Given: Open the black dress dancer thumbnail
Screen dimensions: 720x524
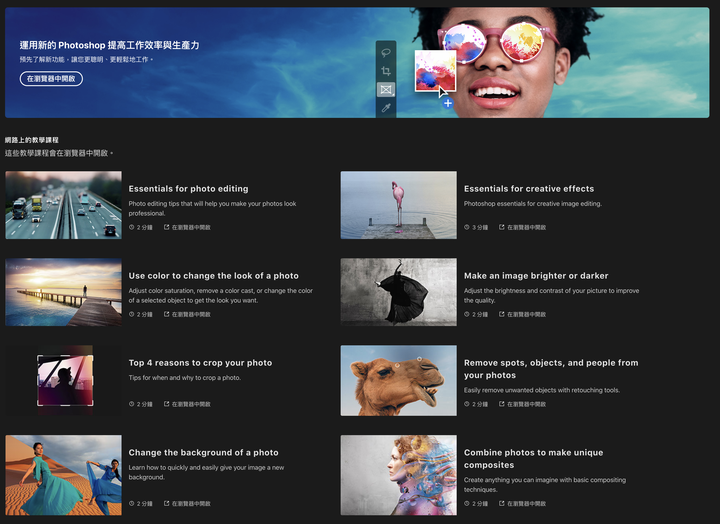Looking at the screenshot, I should 399,292.
